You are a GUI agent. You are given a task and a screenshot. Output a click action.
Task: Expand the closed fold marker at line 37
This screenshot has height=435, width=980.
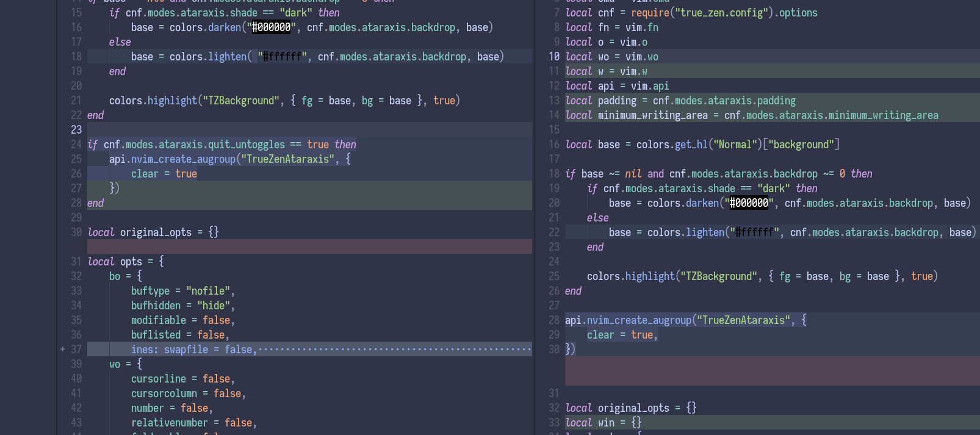62,350
